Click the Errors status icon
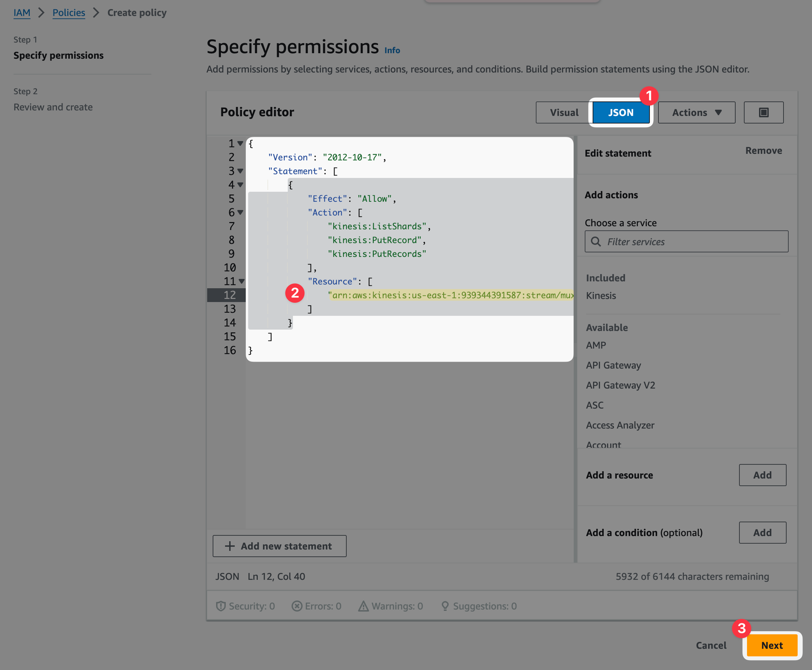 297,606
